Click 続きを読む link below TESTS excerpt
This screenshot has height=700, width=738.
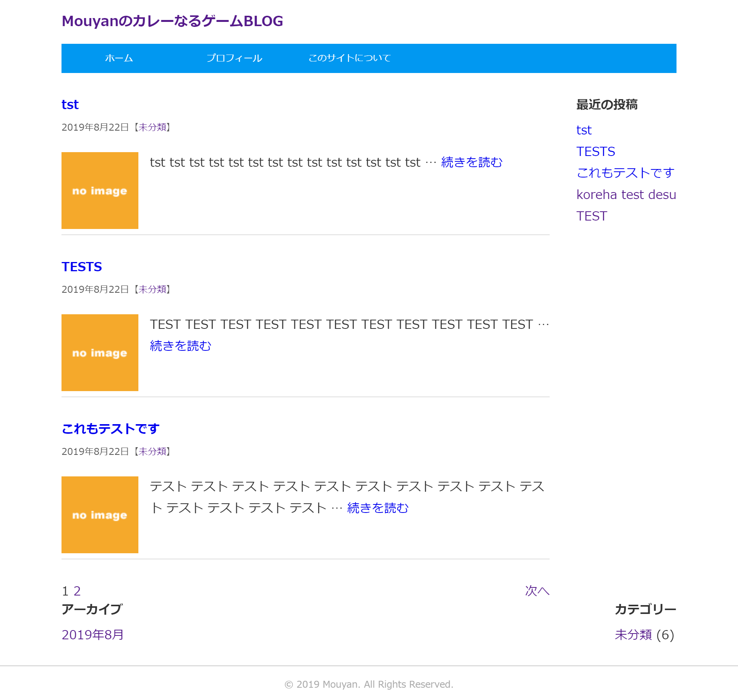click(x=180, y=346)
